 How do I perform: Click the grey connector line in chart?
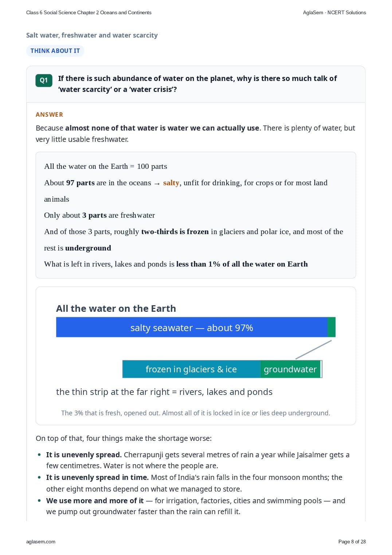tap(314, 350)
